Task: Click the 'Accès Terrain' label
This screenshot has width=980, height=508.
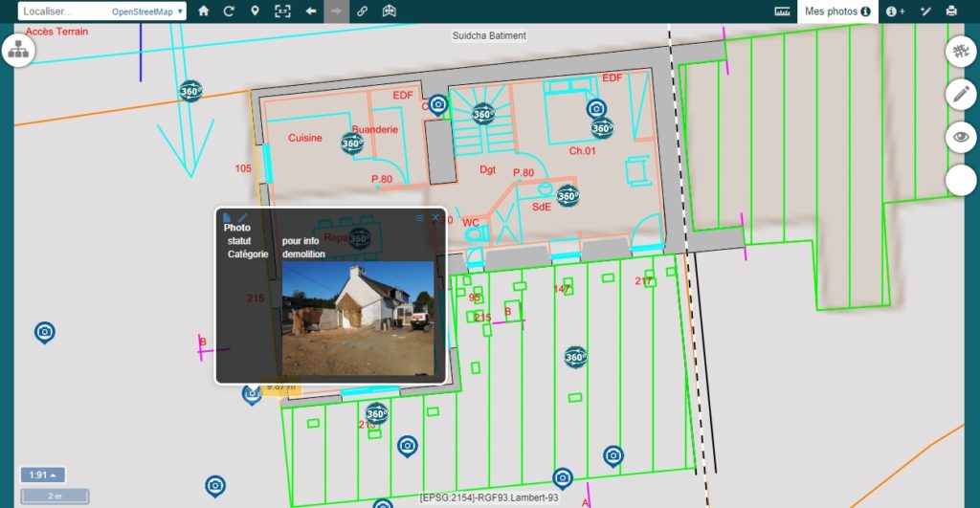Action: coord(56,32)
